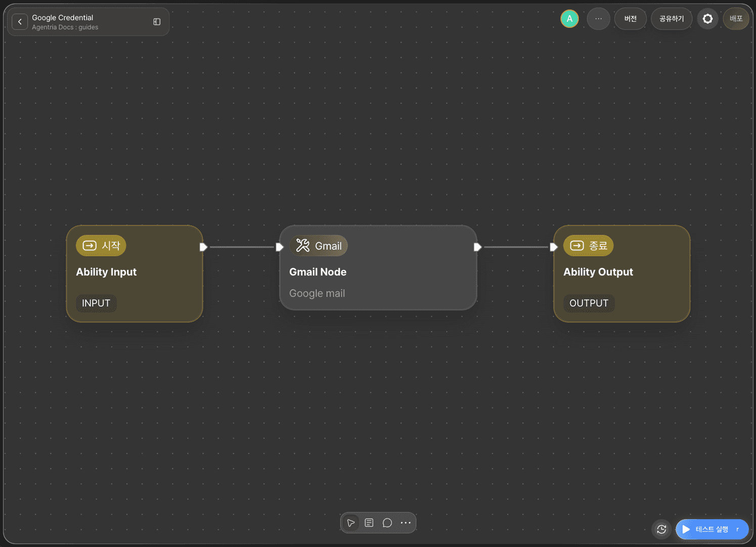
Task: Select the Gmail Node title
Action: [x=318, y=272]
